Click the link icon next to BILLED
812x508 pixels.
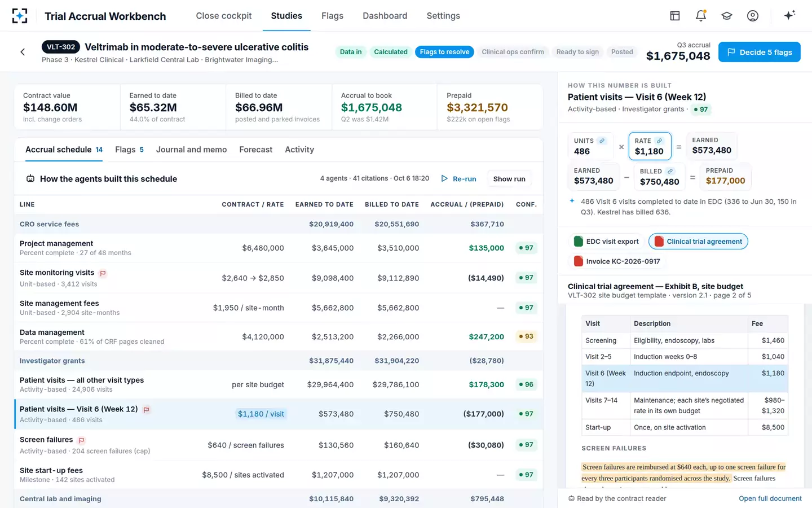[670, 171]
